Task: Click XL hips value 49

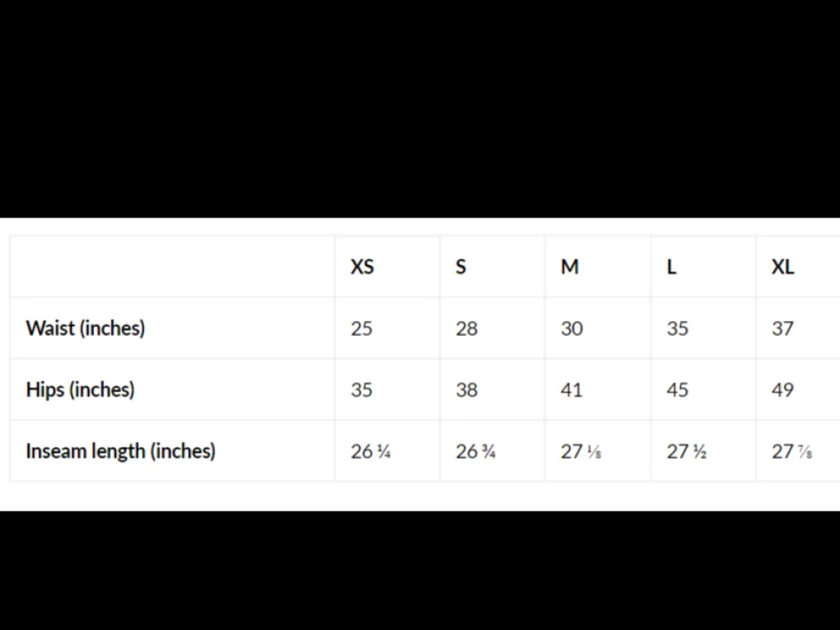Action: (783, 390)
